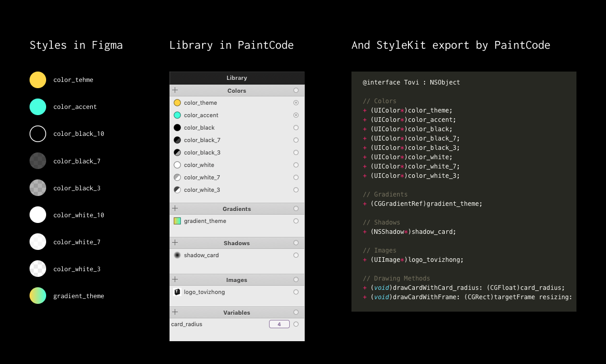Viewport: 606px width, 364px height.
Task: Click the color_black swatch circle in the Library
Action: tap(177, 128)
